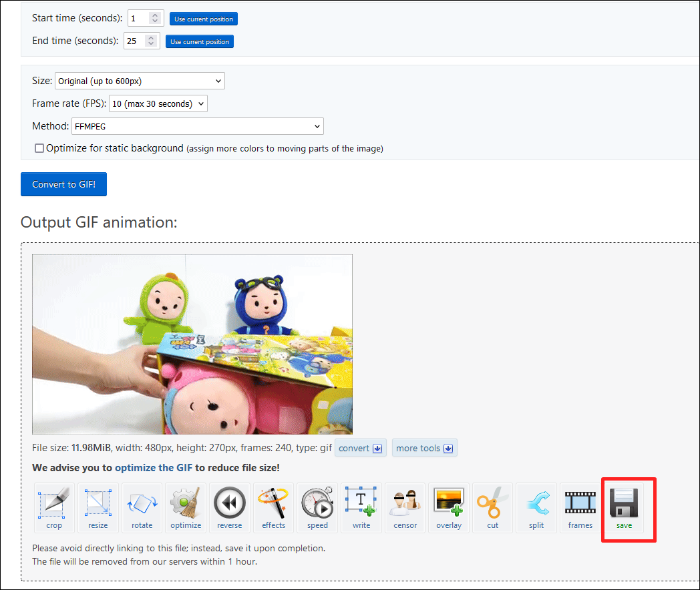The height and width of the screenshot is (590, 700).
Task: Increase Start time with up arrow
Action: (x=155, y=15)
